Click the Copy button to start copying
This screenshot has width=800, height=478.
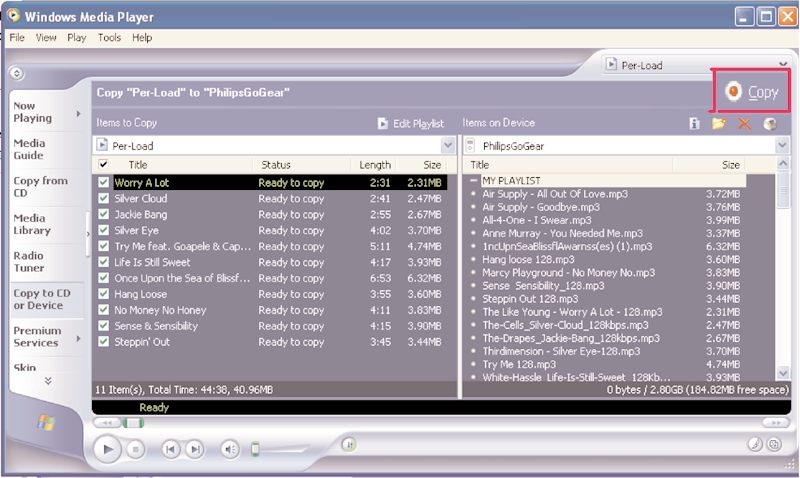click(752, 92)
